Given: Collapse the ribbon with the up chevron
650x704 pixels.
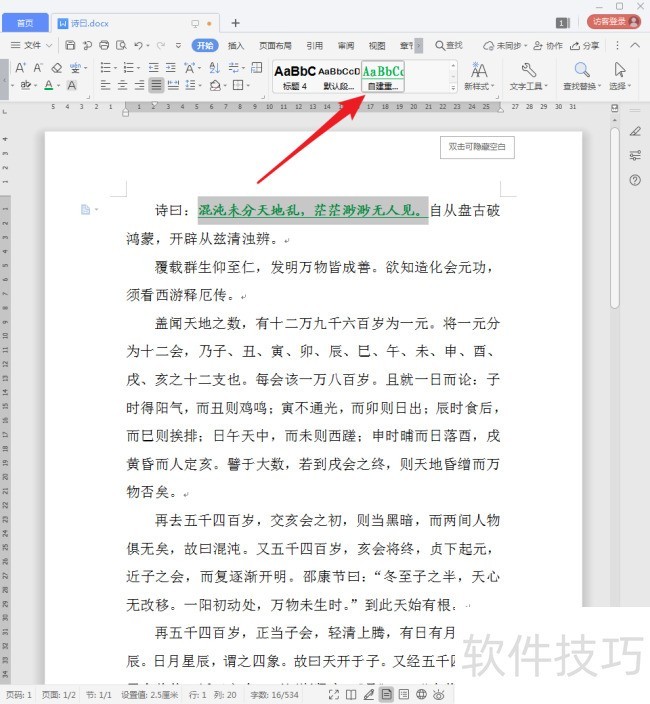Looking at the screenshot, I should [635, 45].
